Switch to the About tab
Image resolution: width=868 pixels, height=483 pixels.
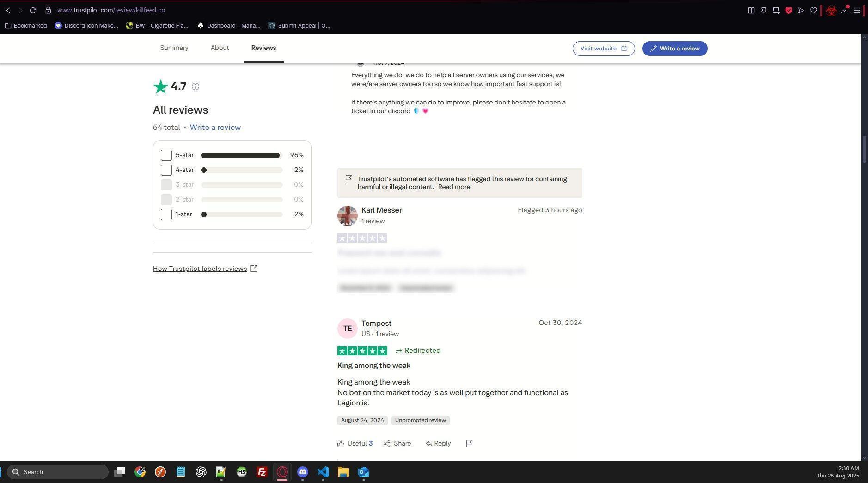(x=220, y=48)
